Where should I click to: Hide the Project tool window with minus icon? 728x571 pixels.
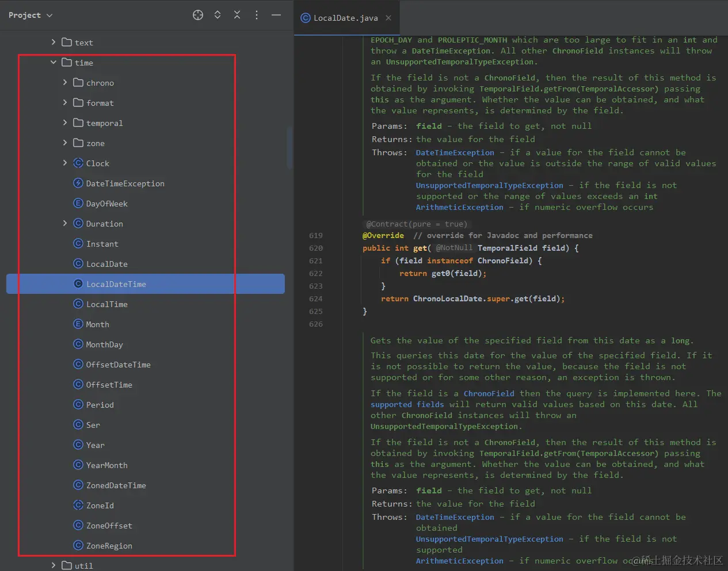pyautogui.click(x=276, y=15)
